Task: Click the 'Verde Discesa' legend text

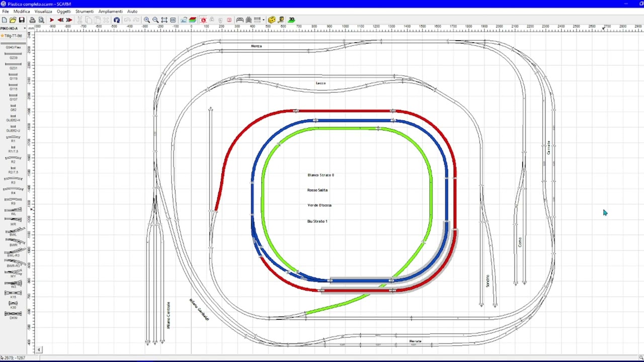Action: coord(319,205)
